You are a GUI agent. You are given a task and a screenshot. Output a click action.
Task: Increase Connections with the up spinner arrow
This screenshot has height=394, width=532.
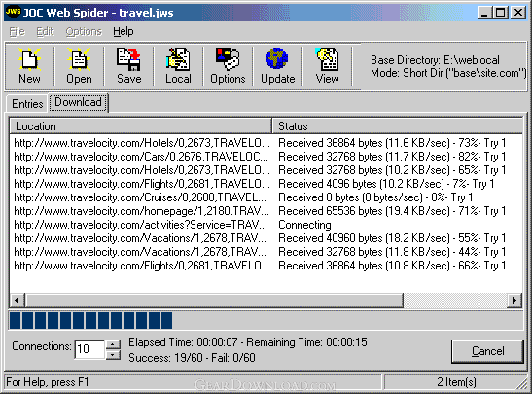point(113,344)
